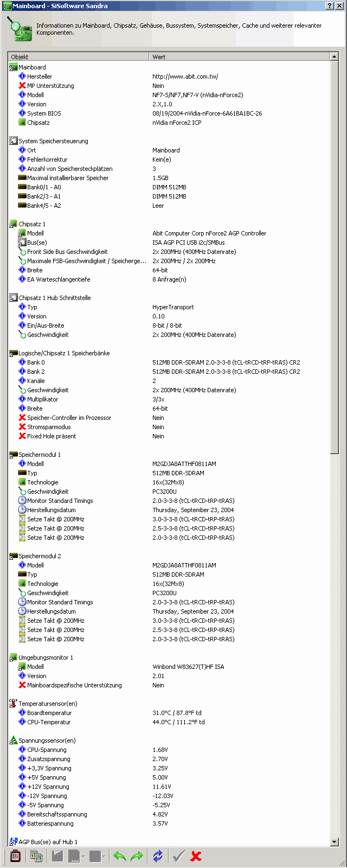Image resolution: width=347 pixels, height=868 pixels.
Task: Click the red X cancel icon
Action: (196, 856)
